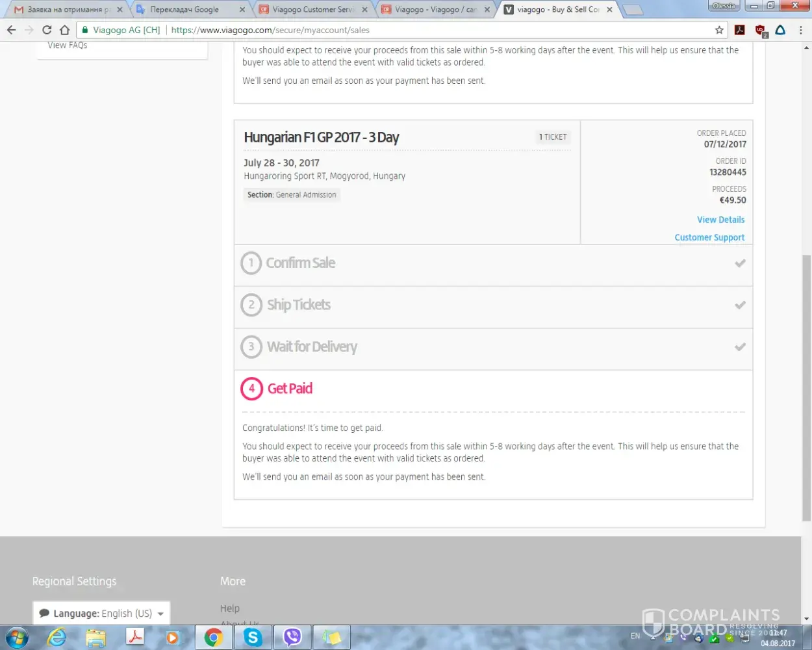812x650 pixels.
Task: Click the greyed-out forward arrow
Action: [29, 30]
